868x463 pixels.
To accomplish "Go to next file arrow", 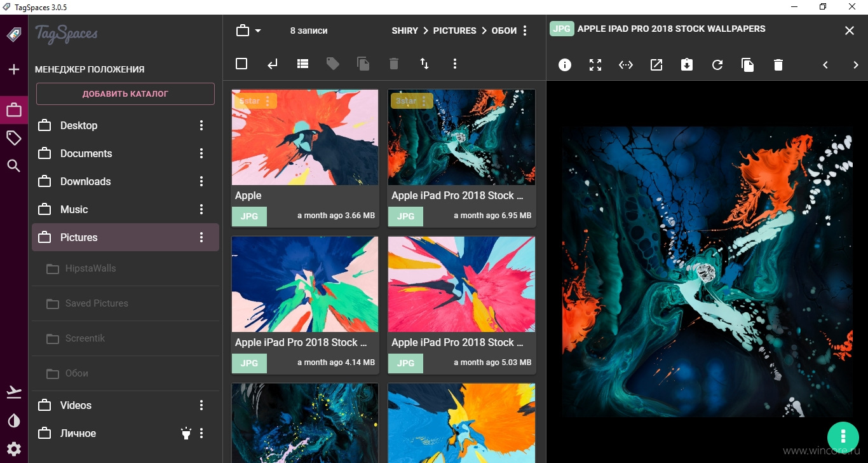I will pyautogui.click(x=856, y=65).
